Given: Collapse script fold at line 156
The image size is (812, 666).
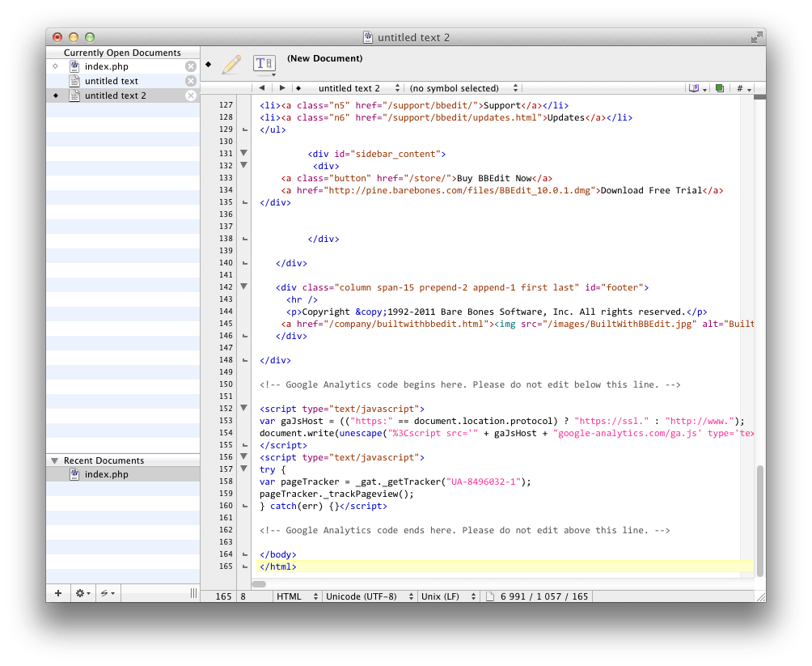Looking at the screenshot, I should click(x=244, y=456).
